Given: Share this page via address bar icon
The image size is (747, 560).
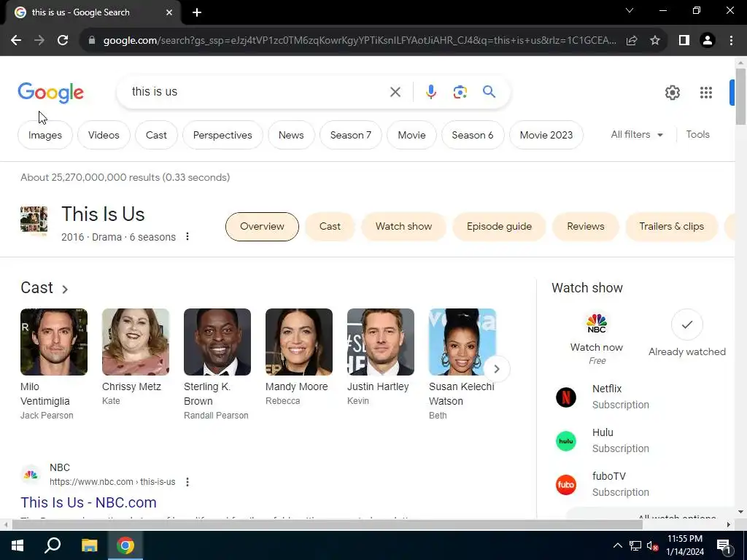Looking at the screenshot, I should pos(632,41).
